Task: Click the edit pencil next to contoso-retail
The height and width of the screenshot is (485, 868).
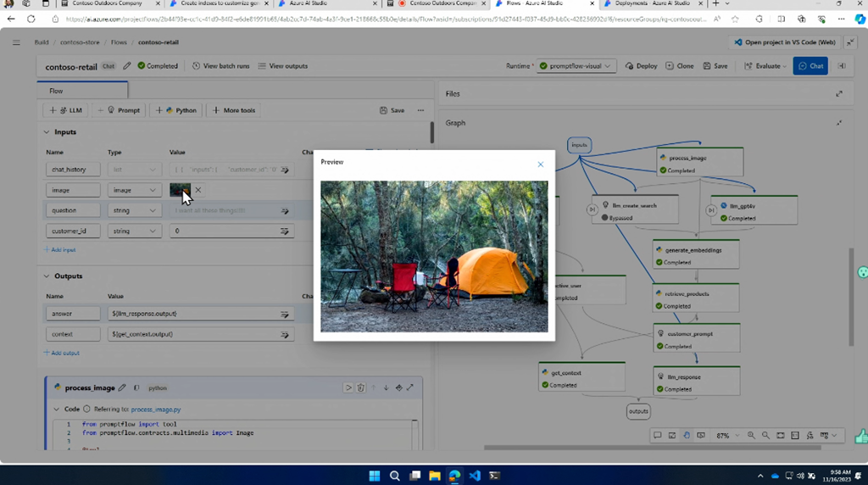Action: (x=127, y=66)
